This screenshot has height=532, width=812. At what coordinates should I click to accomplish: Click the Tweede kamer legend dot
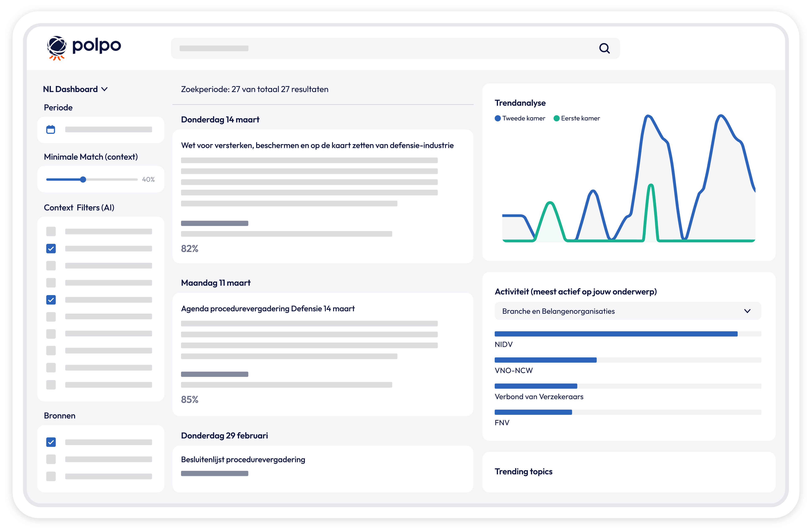pyautogui.click(x=497, y=118)
